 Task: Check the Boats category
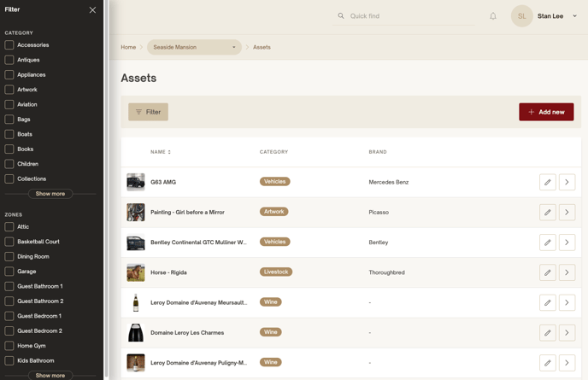(x=9, y=134)
